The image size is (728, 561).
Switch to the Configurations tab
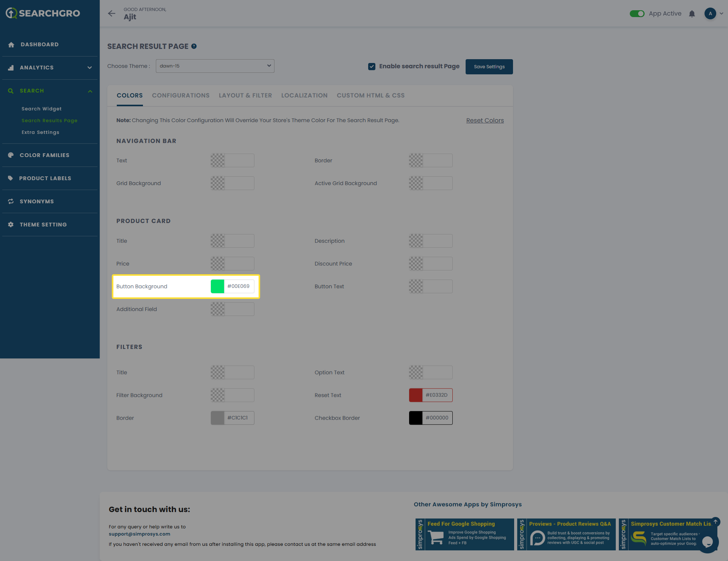[180, 96]
